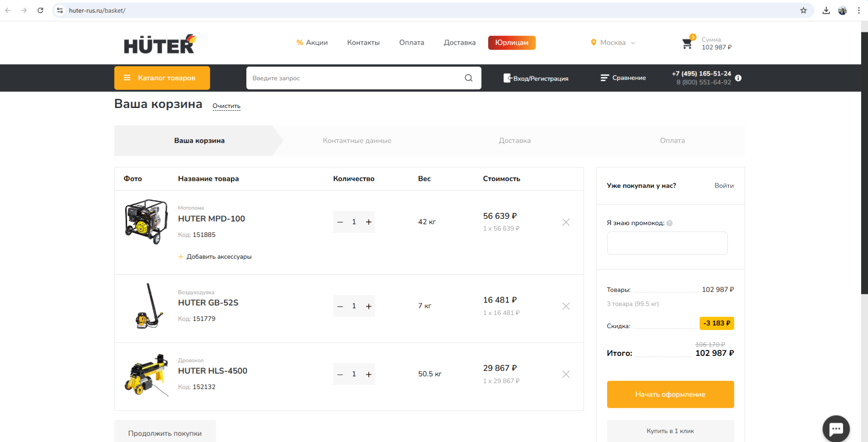Screen dimensions: 868x442
Task: Click the header sum 102 987 ₽
Action: tap(716, 47)
